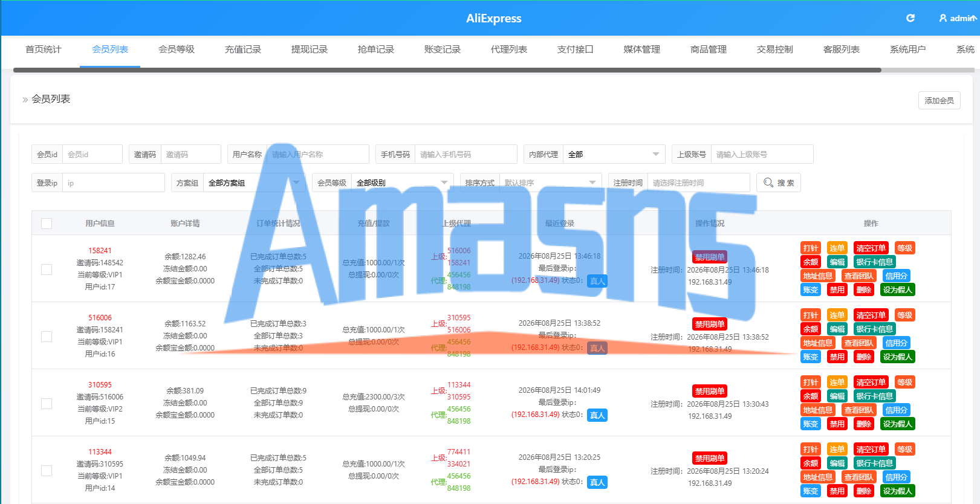Navigate to the 代理列表 tab

click(509, 50)
